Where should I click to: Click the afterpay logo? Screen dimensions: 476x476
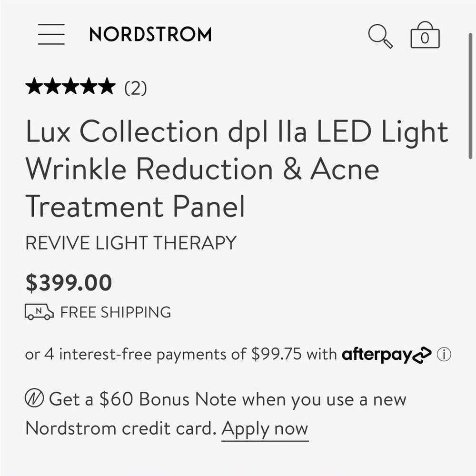pyautogui.click(x=387, y=355)
